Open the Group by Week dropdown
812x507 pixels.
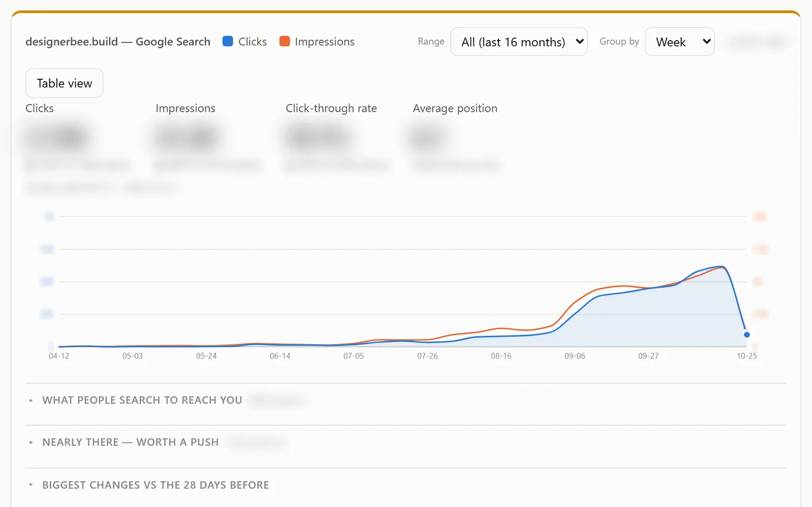point(680,42)
